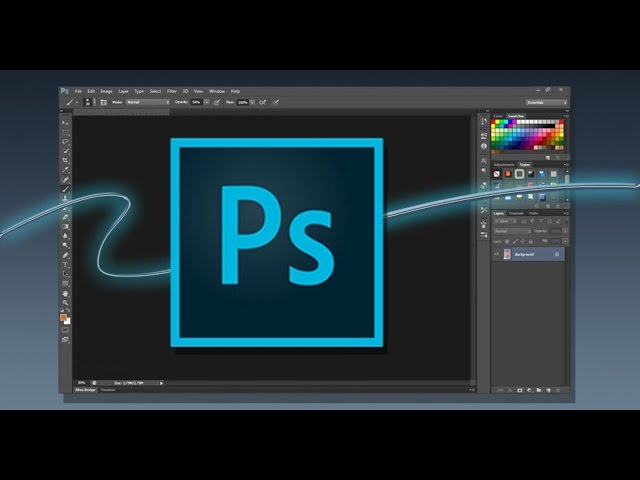Screen dimensions: 640x480
Task: Toggle Lock all in Layers panel
Action: click(x=531, y=242)
